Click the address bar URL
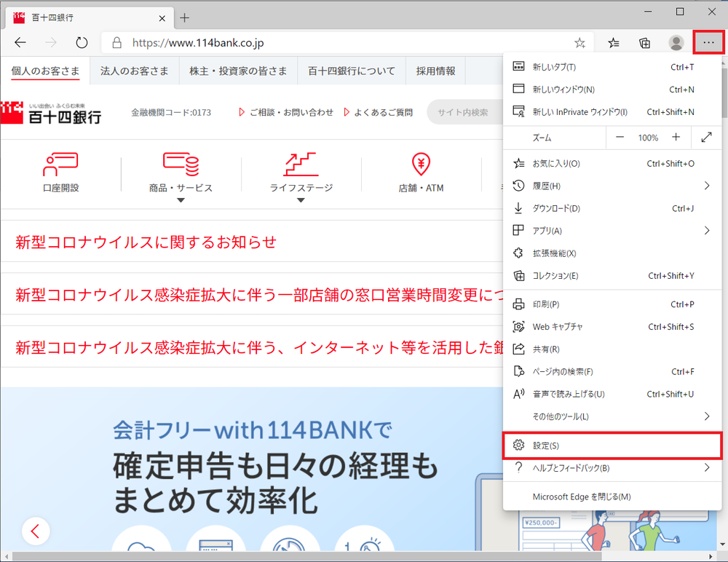This screenshot has height=562, width=728. click(x=198, y=43)
